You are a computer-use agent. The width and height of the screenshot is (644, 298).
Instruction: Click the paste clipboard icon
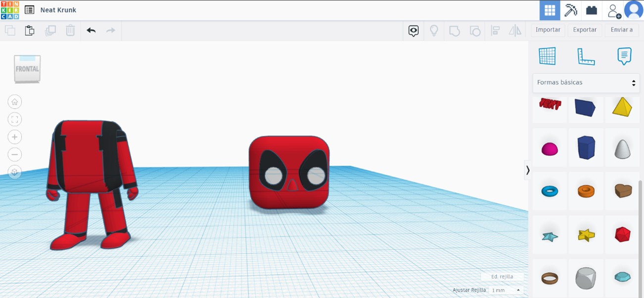pos(30,30)
